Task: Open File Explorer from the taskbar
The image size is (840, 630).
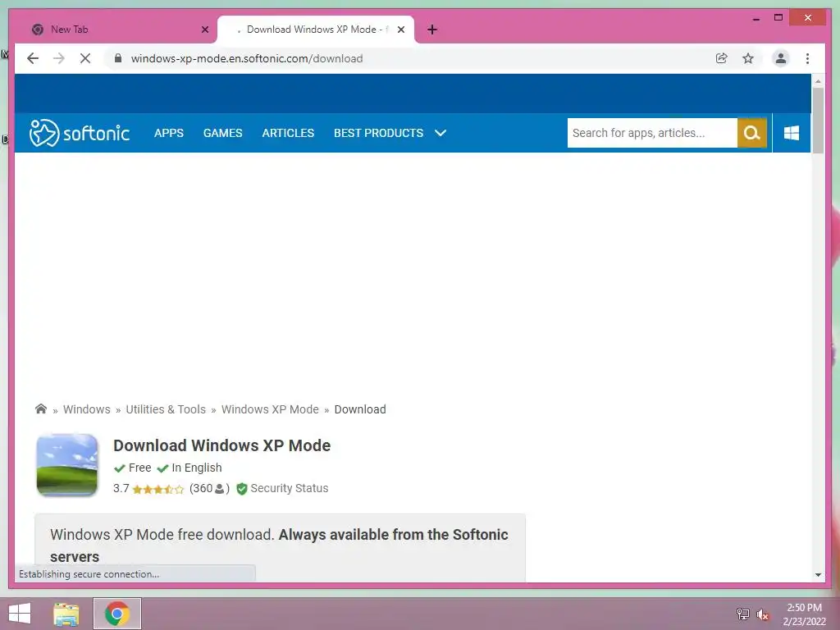Action: (66, 614)
